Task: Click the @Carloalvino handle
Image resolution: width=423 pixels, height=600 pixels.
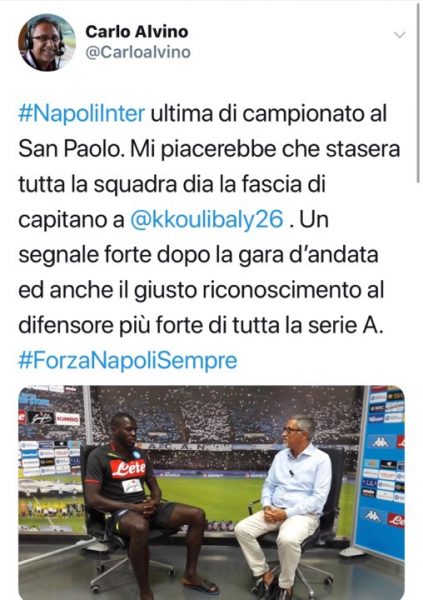Action: click(138, 52)
